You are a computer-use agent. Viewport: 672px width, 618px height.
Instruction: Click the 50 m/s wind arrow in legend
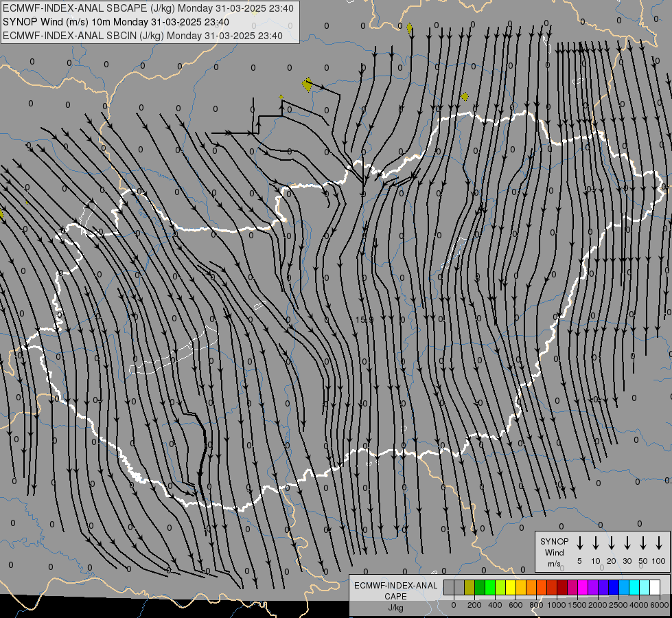(x=643, y=543)
